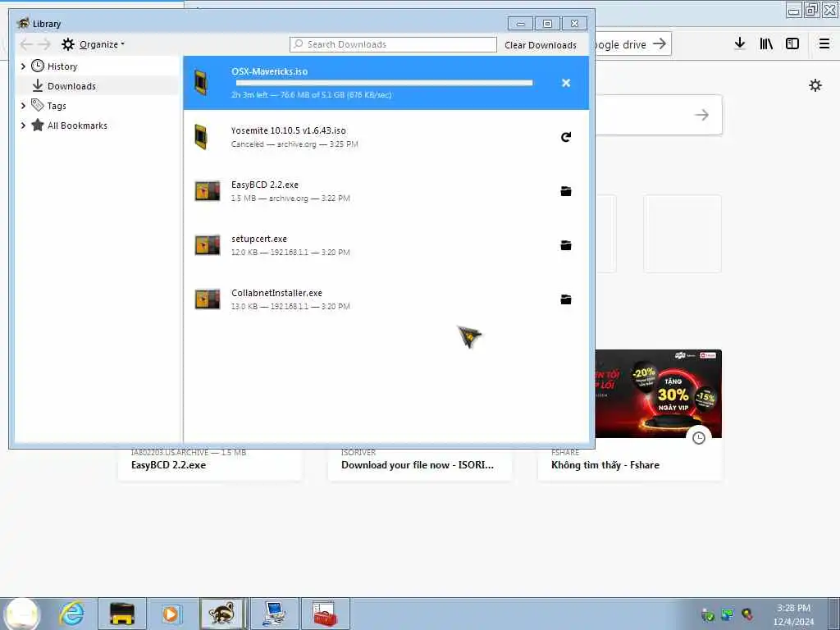Open the toolbox taskbar icon
The height and width of the screenshot is (630, 840).
pos(323,614)
